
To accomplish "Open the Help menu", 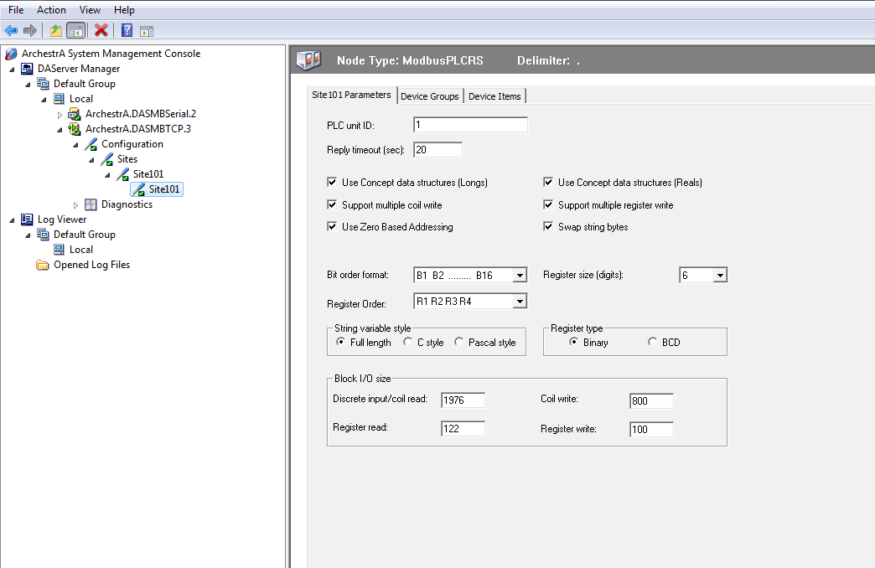I will click(124, 10).
